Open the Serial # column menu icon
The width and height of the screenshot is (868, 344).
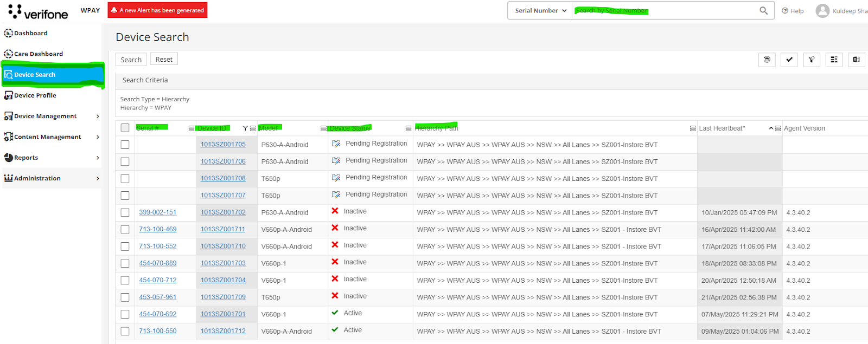(191, 128)
